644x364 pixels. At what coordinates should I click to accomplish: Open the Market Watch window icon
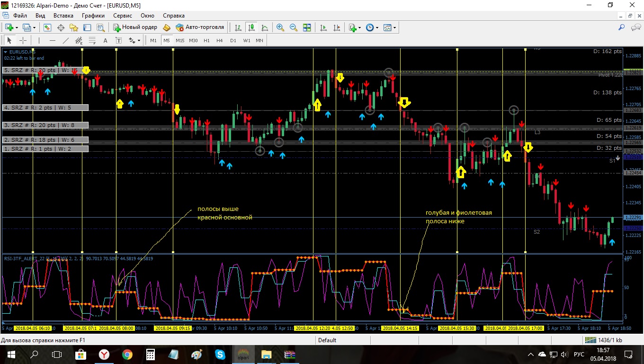coord(47,27)
